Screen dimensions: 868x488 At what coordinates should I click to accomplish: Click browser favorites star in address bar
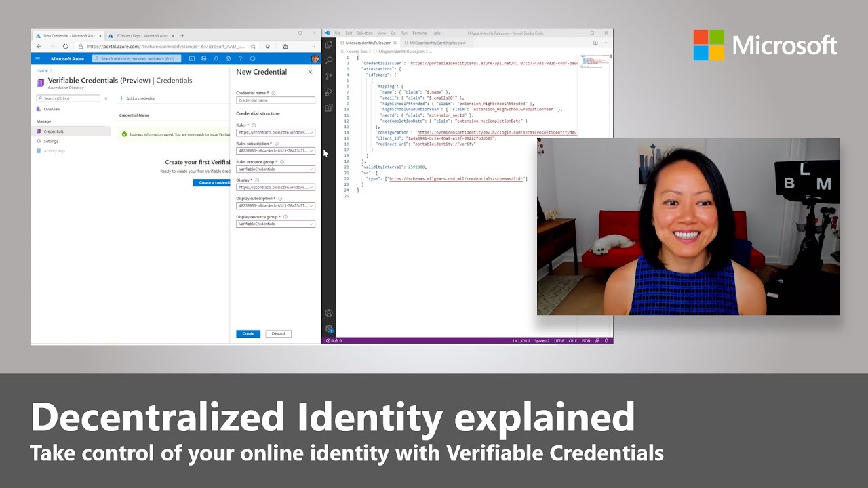253,47
